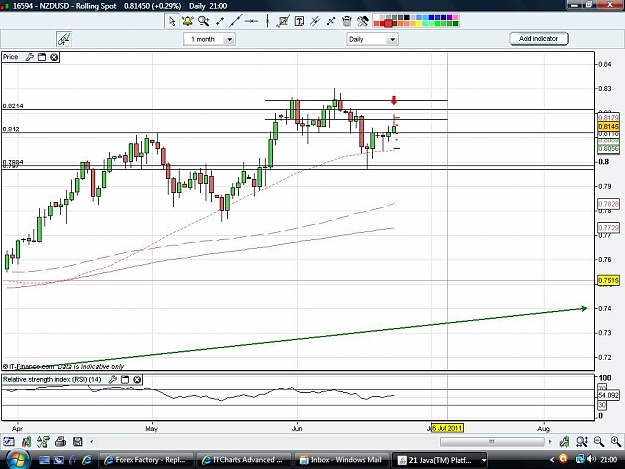
Task: Click the system tray volume icon
Action: click(x=592, y=459)
